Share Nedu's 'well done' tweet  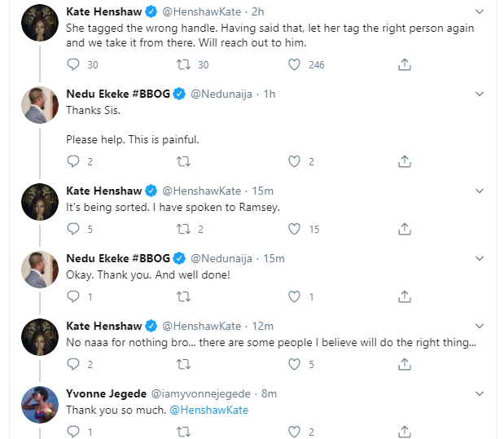[x=405, y=297]
